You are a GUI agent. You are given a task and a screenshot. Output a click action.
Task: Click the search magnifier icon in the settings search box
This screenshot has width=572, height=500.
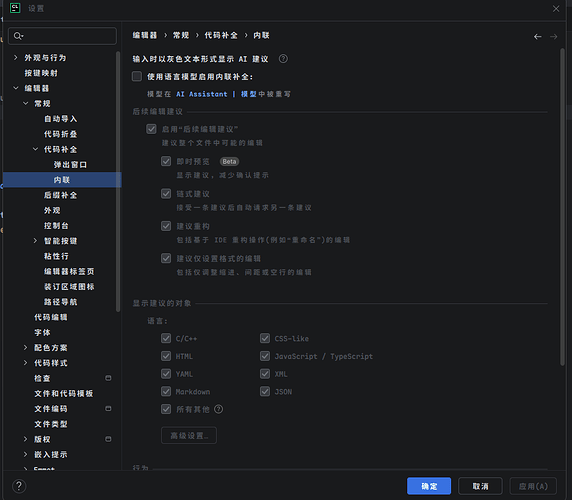click(18, 36)
